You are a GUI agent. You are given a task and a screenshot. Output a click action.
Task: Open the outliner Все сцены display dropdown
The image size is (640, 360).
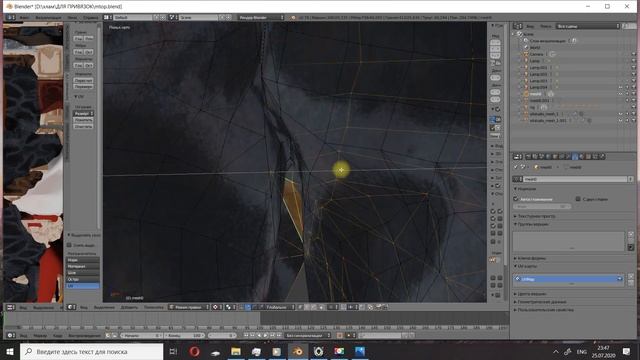click(x=588, y=26)
